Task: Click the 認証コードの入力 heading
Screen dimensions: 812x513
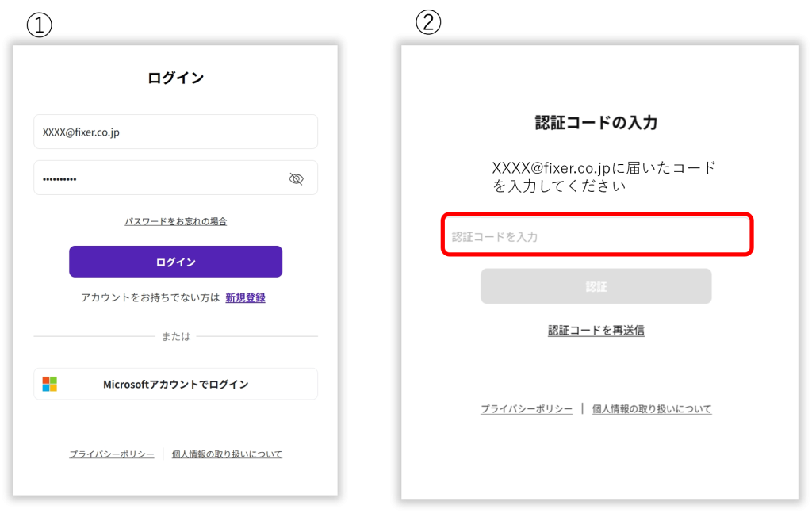Action: 596,123
